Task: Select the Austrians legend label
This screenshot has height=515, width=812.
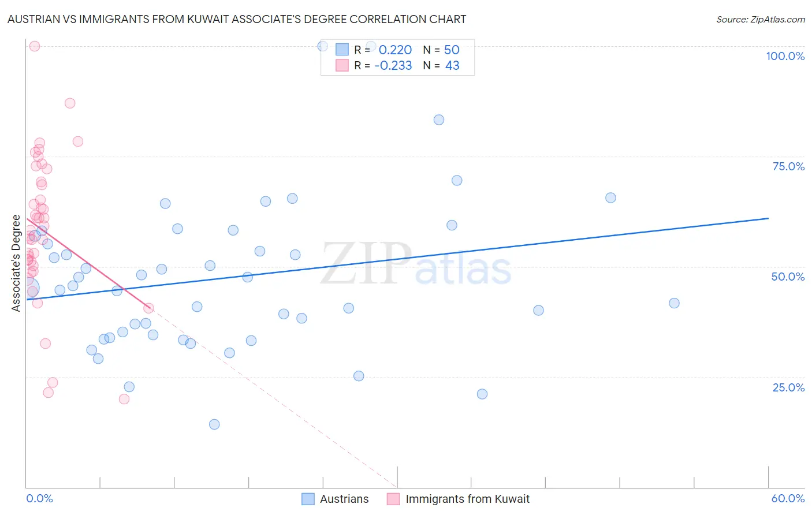Action: [344, 499]
